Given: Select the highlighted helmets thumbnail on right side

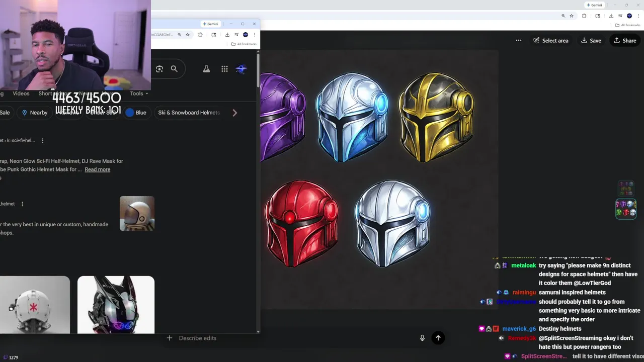Looking at the screenshot, I should click(626, 209).
